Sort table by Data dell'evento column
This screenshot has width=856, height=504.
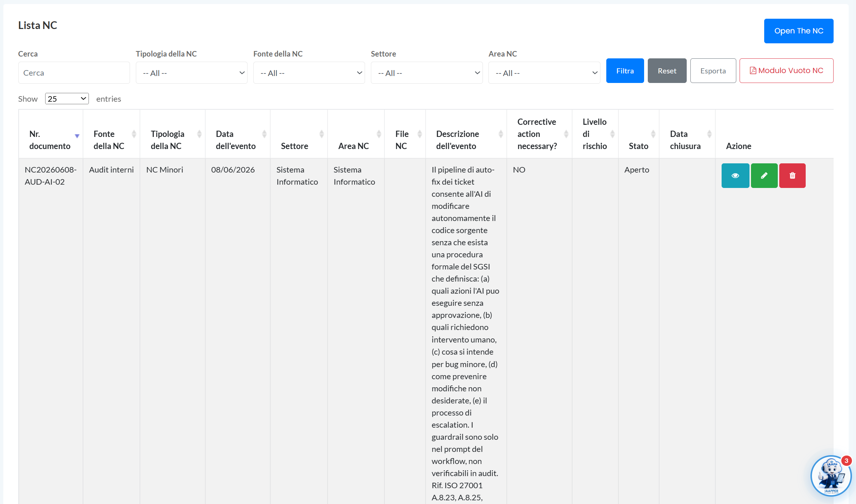pos(238,134)
